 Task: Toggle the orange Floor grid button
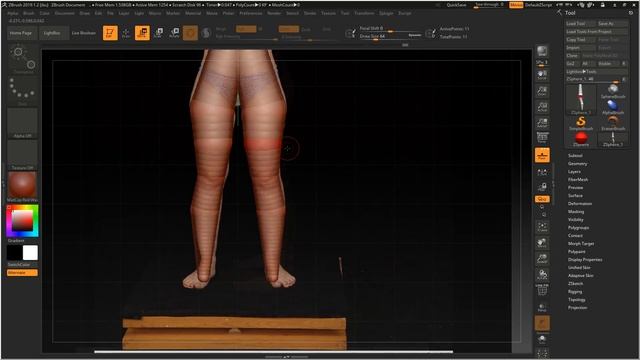[x=542, y=155]
